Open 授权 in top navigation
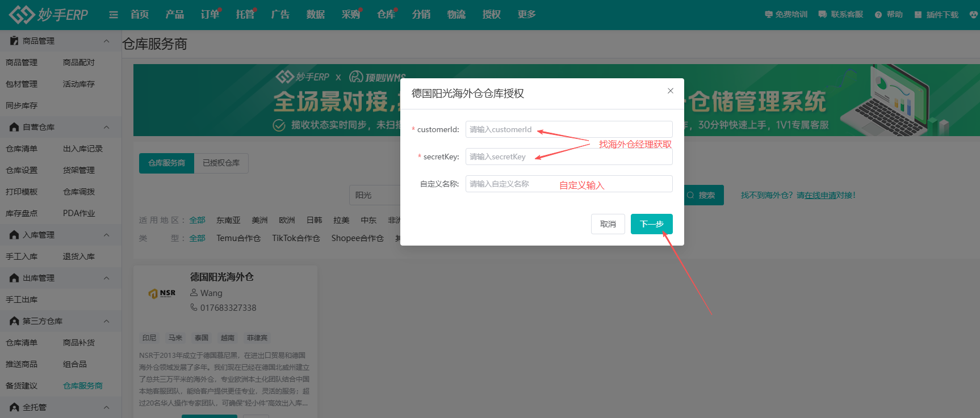 pos(492,14)
